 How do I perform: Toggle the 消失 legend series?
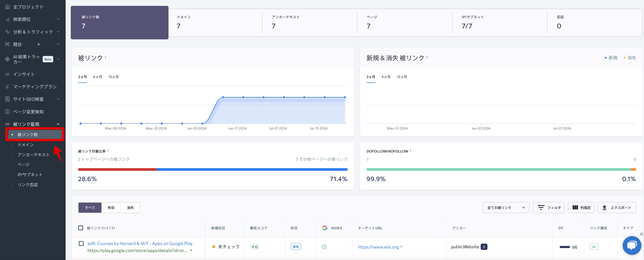coord(630,58)
